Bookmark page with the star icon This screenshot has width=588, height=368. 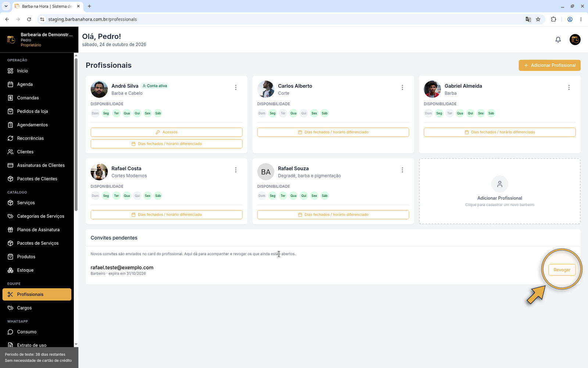[538, 20]
